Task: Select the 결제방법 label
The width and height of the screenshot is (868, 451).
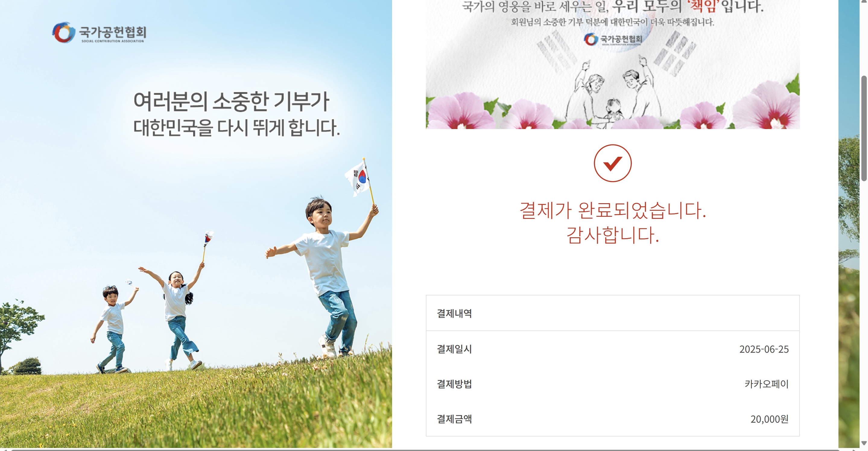Action: click(x=454, y=384)
